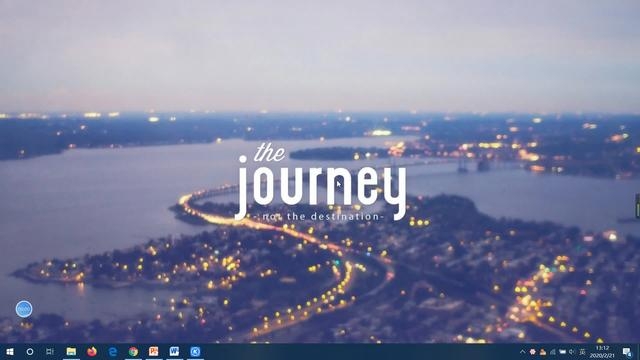The image size is (640, 360).
Task: Open the volume control tray icon
Action: tap(572, 352)
